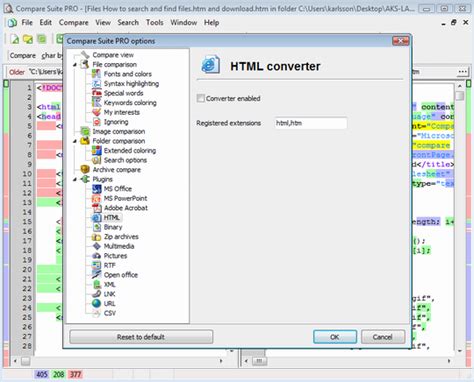Open the Window menu
This screenshot has width=474, height=382.
pos(184,23)
